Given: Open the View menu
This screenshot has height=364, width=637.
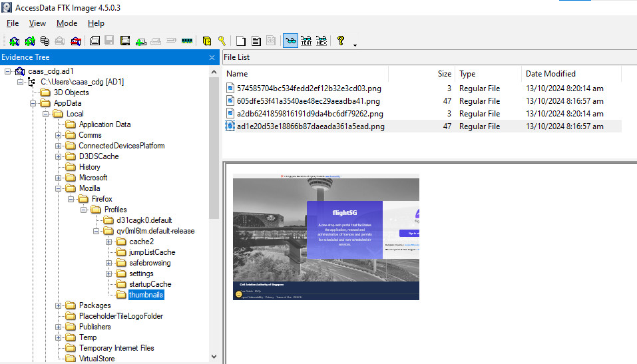Looking at the screenshot, I should click(x=37, y=23).
